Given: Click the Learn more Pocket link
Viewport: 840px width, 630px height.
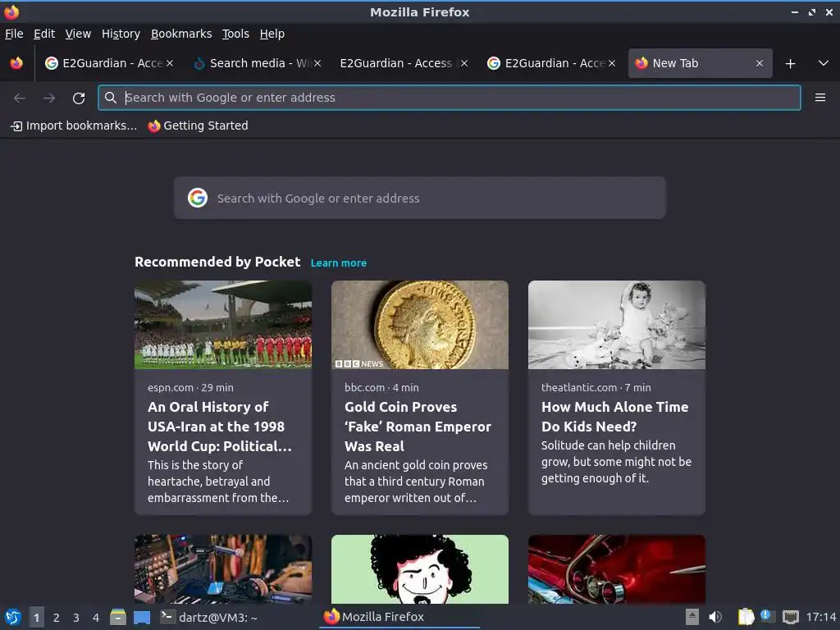Looking at the screenshot, I should [x=339, y=263].
